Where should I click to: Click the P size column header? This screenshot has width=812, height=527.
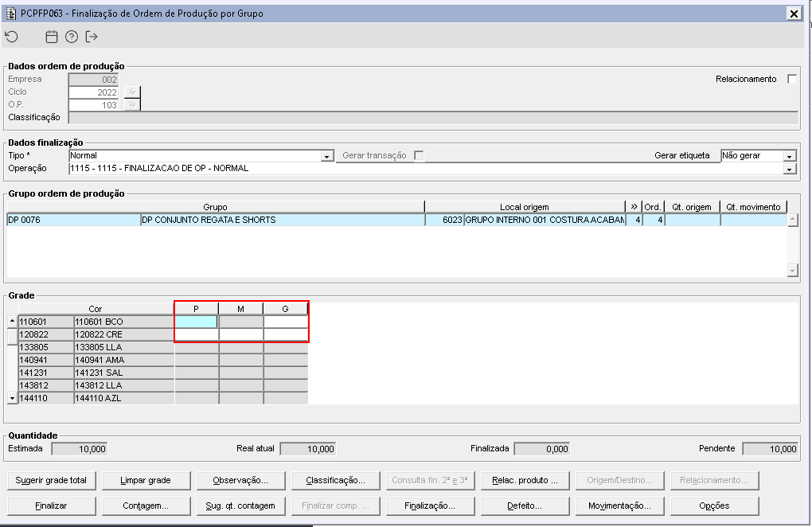point(197,309)
